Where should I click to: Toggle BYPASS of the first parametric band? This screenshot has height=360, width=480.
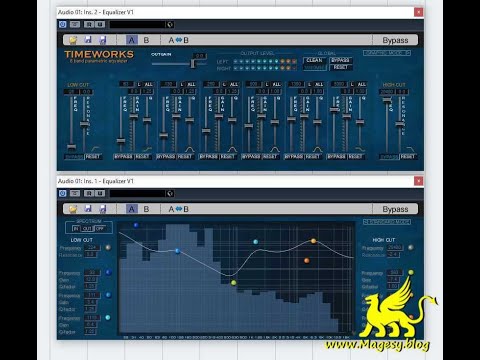point(123,157)
